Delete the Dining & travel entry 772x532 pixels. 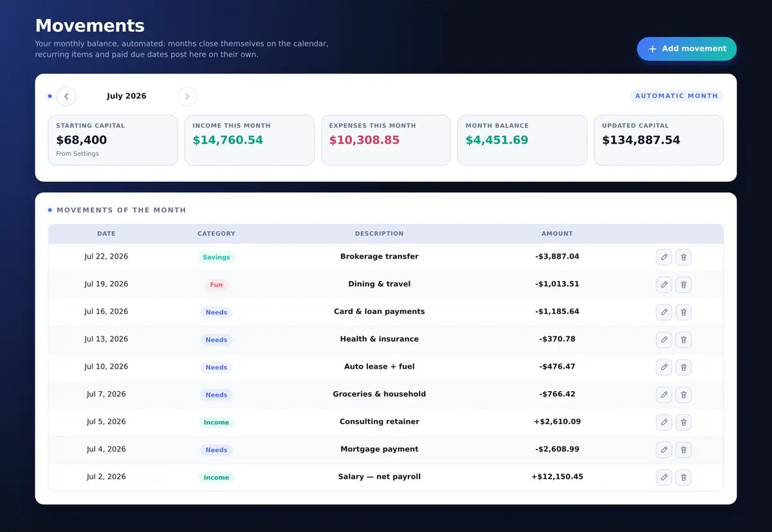pos(683,284)
